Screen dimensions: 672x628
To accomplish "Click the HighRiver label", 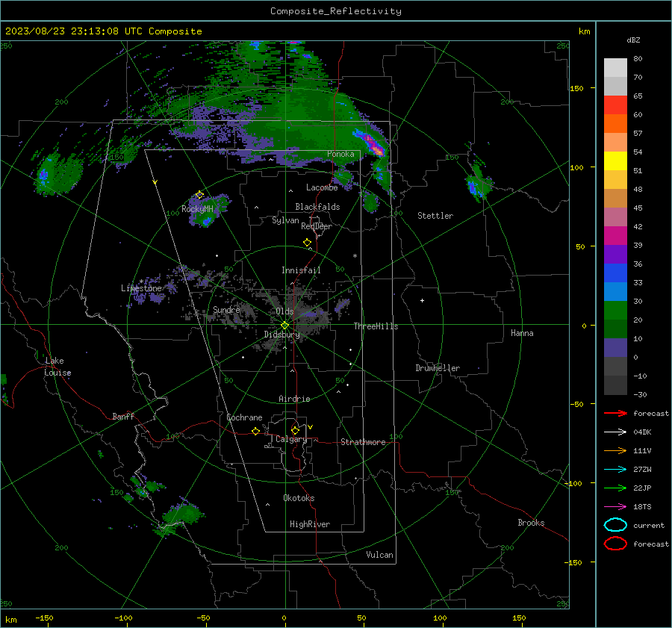I will point(310,524).
